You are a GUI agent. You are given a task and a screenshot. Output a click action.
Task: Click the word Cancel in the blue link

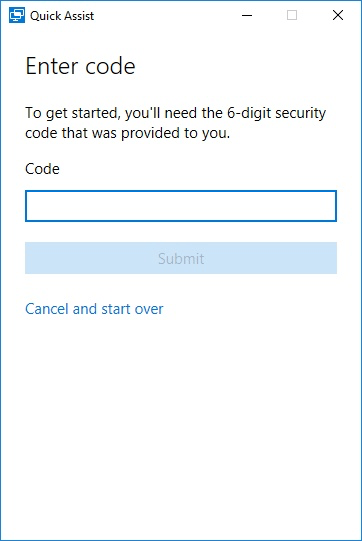(47, 309)
